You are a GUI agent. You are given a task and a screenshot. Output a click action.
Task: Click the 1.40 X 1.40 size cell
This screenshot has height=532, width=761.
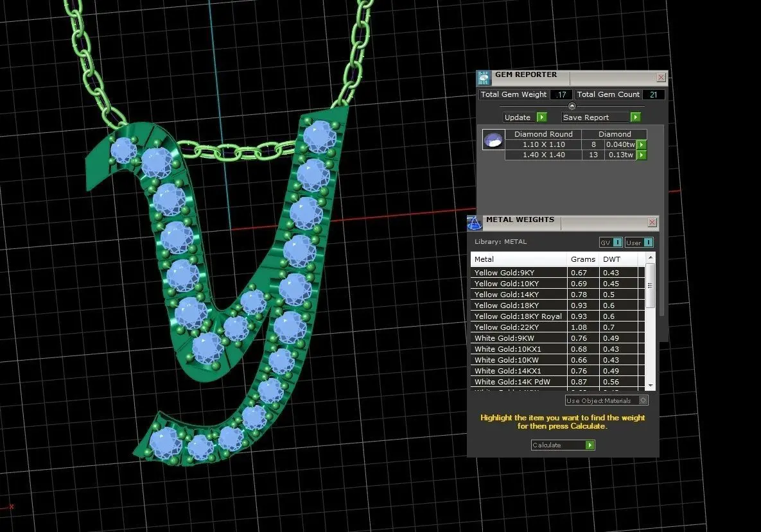(543, 155)
